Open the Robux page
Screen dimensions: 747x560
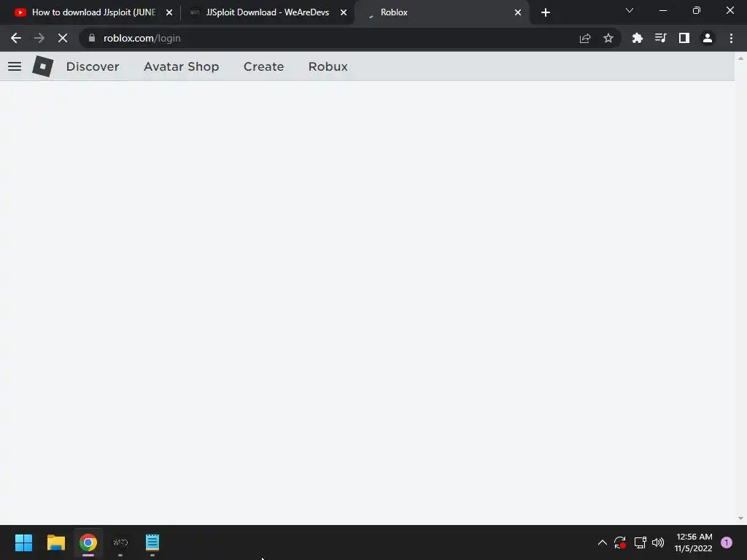[328, 66]
